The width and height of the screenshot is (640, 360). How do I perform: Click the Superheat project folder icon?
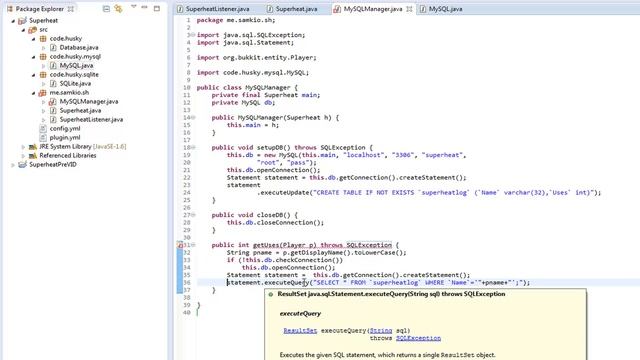22,20
